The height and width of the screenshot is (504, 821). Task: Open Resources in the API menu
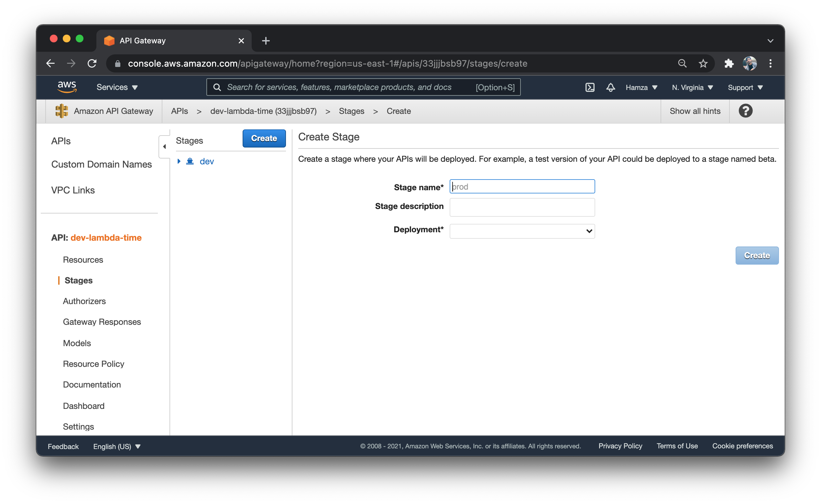click(x=83, y=260)
